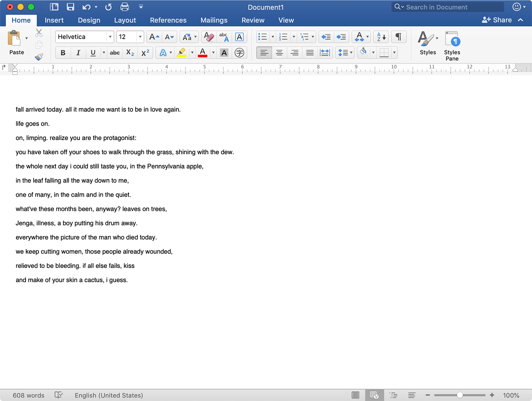Screen dimensions: 532x401
Task: Increase the paragraph indent
Action: 341,37
